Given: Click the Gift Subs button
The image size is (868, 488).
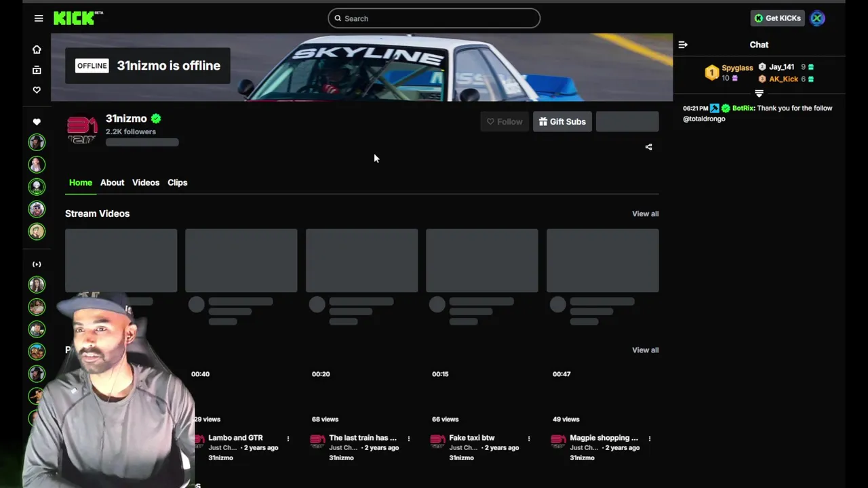Looking at the screenshot, I should tap(562, 121).
